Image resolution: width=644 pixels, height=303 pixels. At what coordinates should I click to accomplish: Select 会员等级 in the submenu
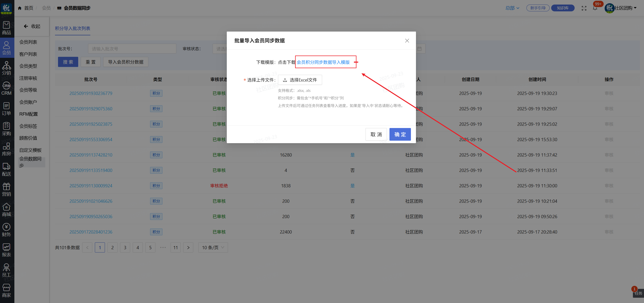point(28,90)
